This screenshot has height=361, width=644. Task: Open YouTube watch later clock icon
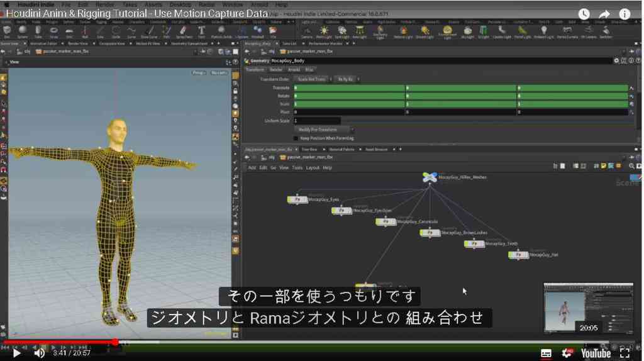click(x=584, y=14)
